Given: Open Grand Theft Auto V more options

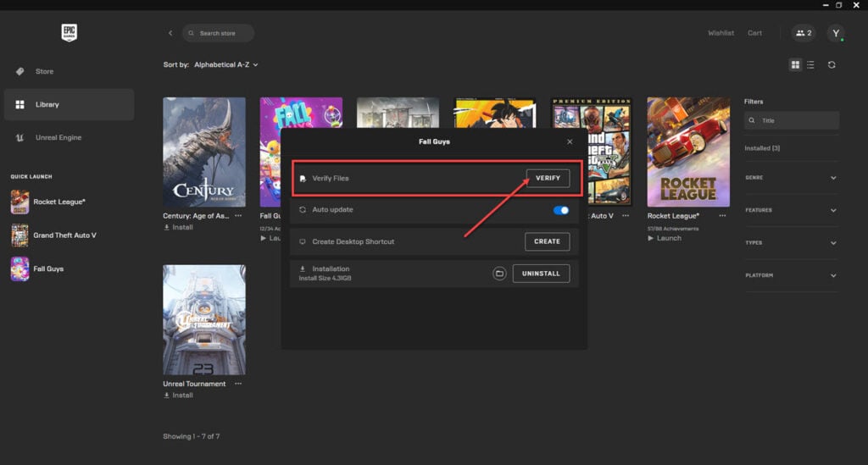Looking at the screenshot, I should click(x=626, y=216).
